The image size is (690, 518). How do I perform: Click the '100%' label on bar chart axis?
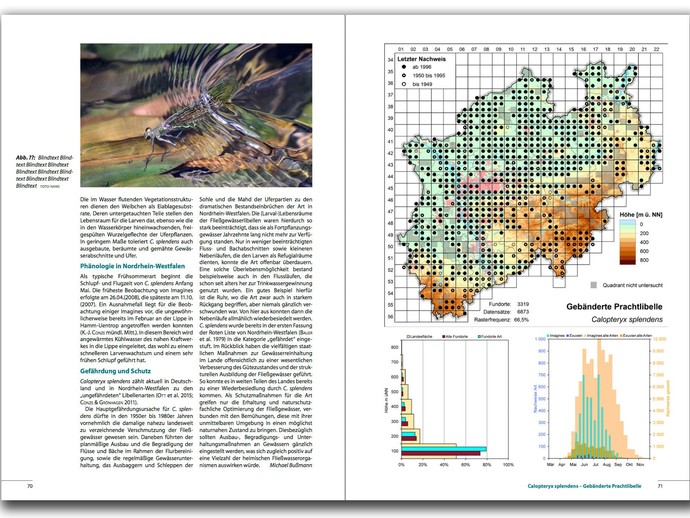tap(508, 465)
